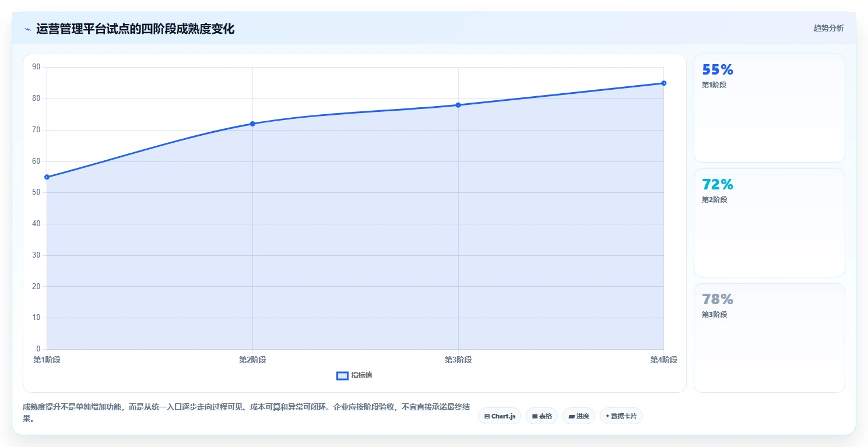
Task: Click the 第1阶段 x-axis label
Action: 47,360
